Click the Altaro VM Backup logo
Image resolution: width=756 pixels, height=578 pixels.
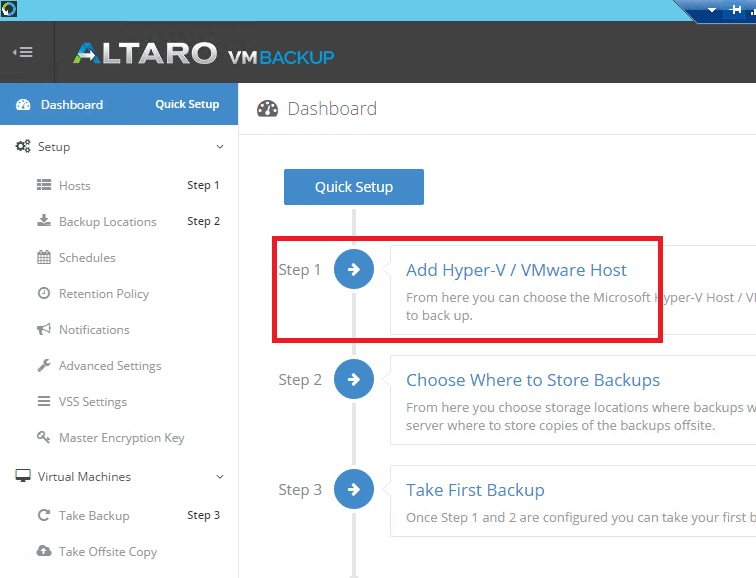pyautogui.click(x=203, y=54)
